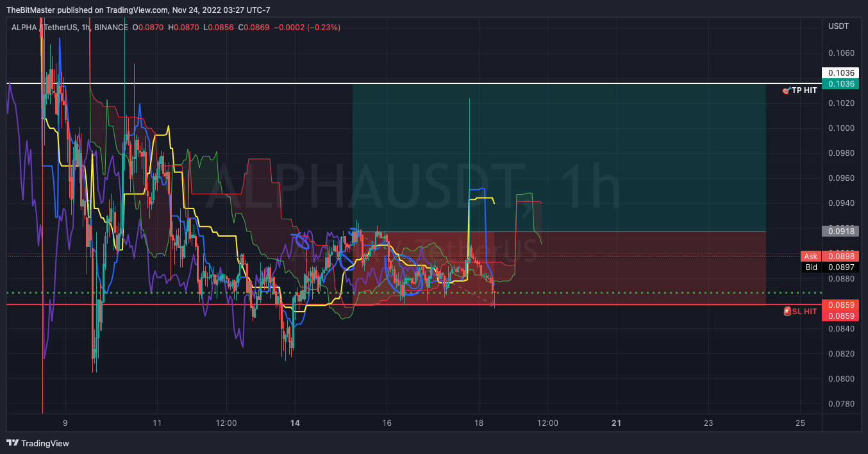Click the Ask 0.0898 price label

point(830,256)
